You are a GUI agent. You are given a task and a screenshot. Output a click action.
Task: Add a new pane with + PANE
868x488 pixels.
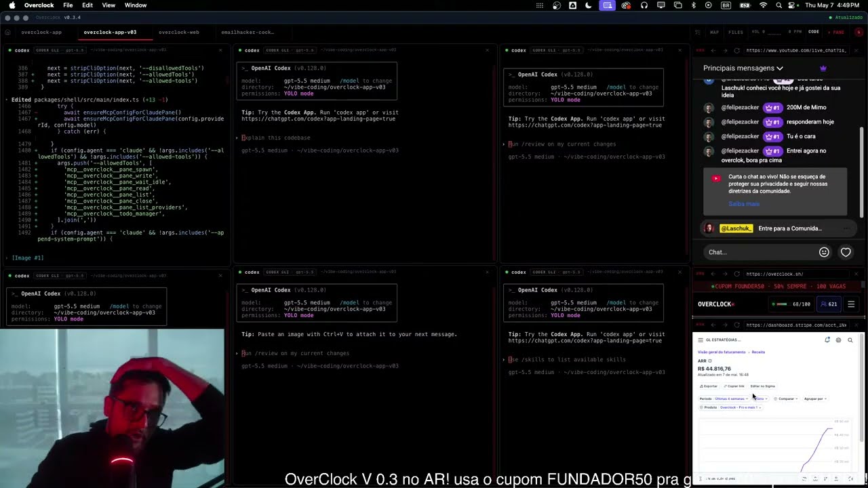836,32
